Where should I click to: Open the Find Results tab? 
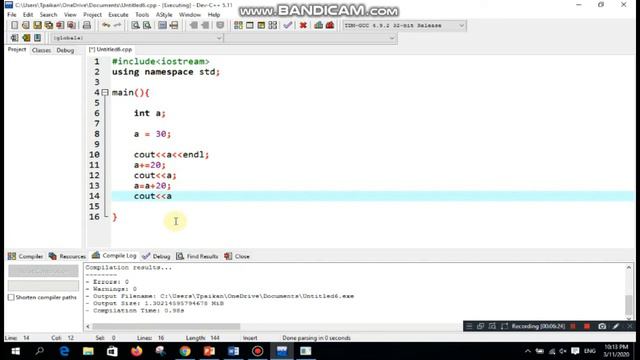pyautogui.click(x=198, y=256)
